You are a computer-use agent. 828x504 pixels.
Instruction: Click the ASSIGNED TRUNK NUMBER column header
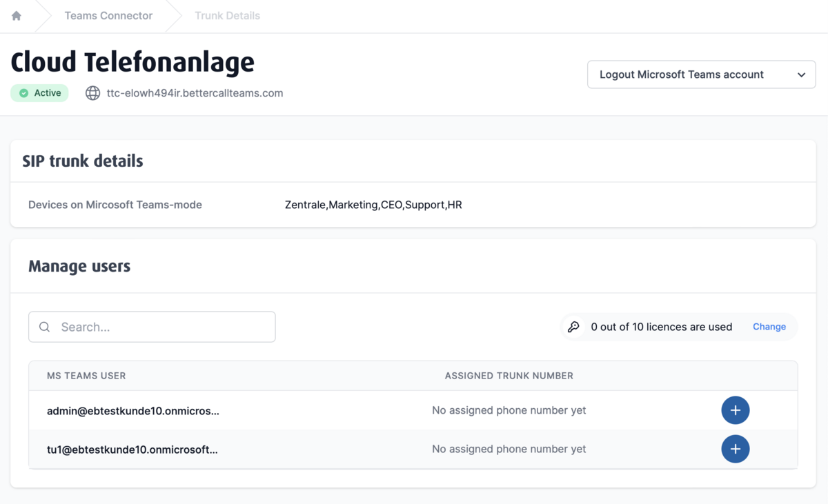point(509,376)
